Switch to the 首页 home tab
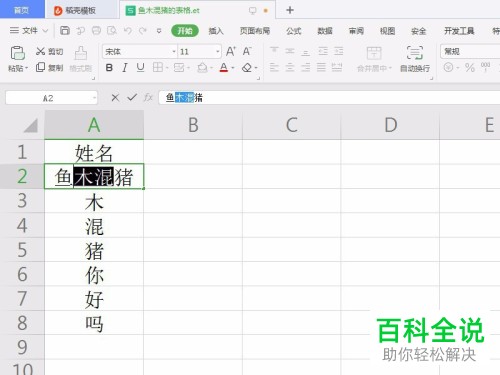 pyautogui.click(x=22, y=10)
